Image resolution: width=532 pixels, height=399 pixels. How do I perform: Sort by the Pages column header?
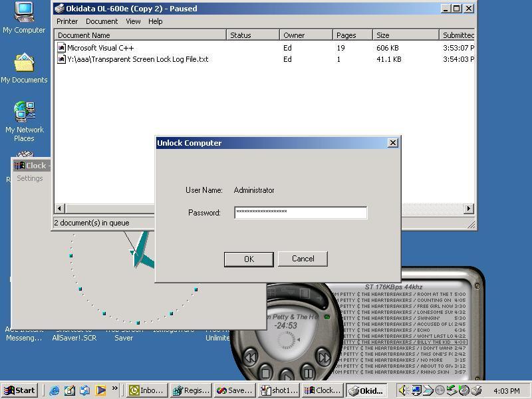tap(352, 35)
